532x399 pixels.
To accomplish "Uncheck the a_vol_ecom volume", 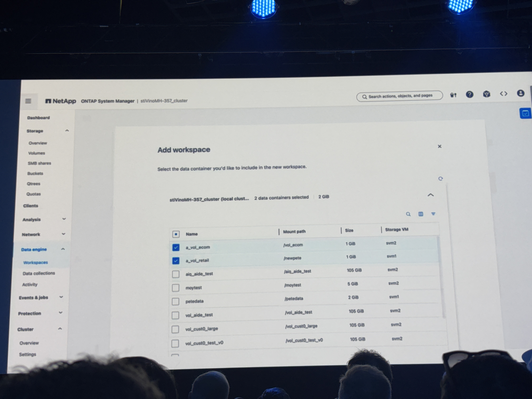I will [x=176, y=248].
